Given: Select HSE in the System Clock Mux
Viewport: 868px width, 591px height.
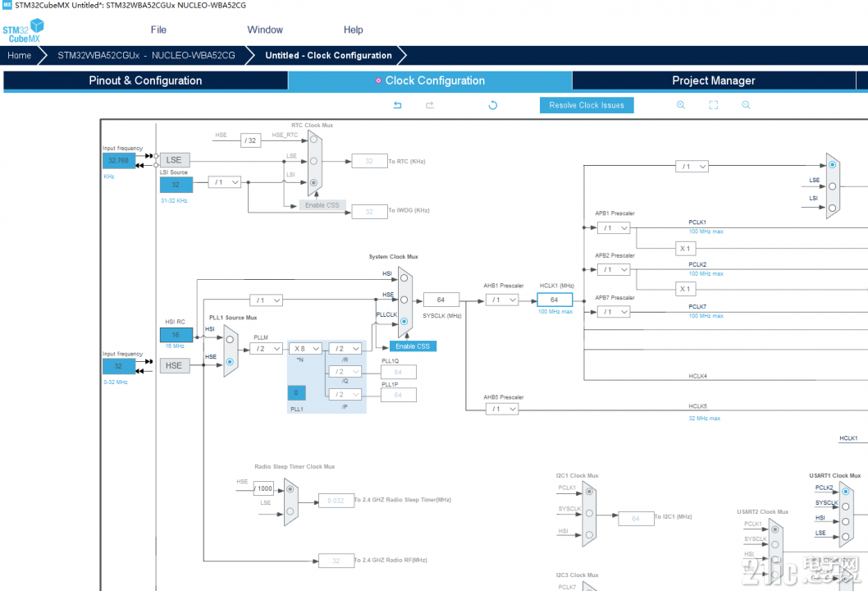Looking at the screenshot, I should click(404, 300).
